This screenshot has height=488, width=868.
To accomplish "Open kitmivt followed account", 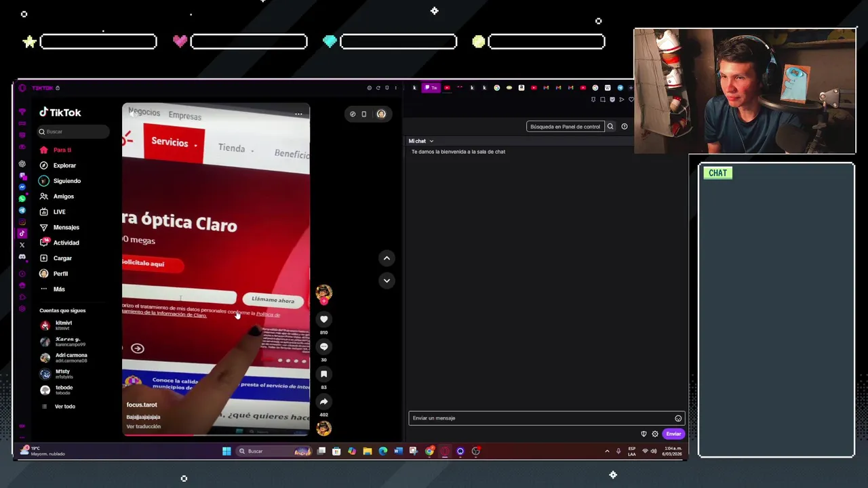I will click(64, 325).
